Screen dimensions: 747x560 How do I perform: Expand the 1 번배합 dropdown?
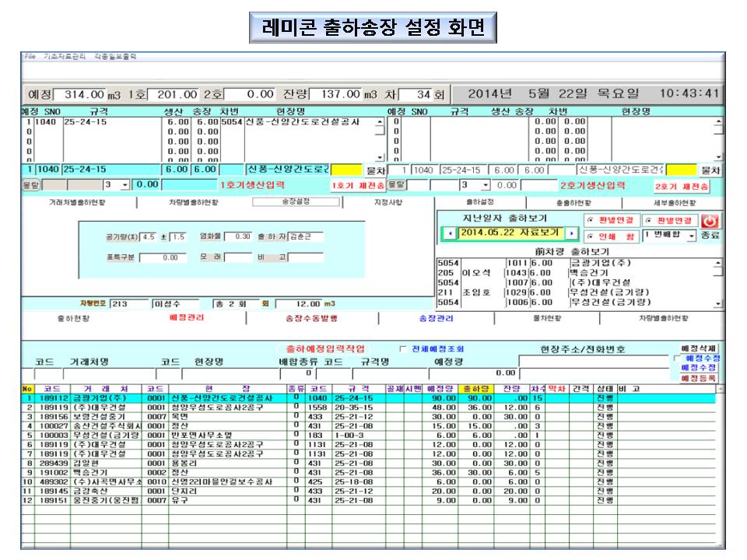[691, 236]
